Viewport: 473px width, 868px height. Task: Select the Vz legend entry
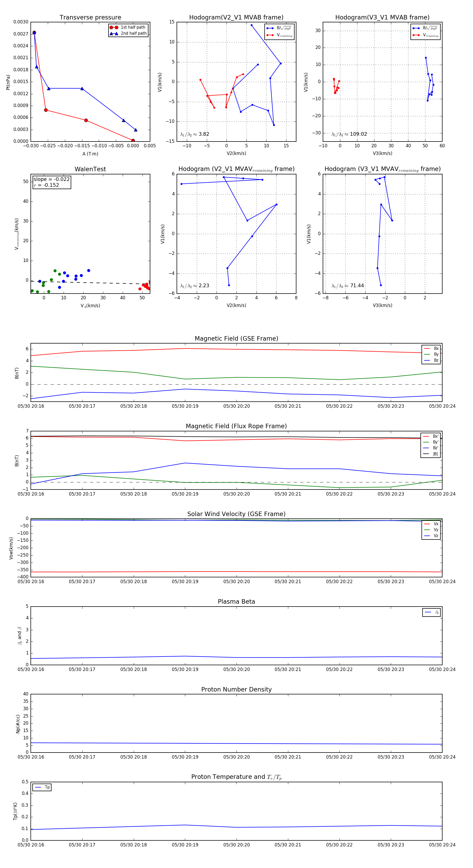(431, 536)
